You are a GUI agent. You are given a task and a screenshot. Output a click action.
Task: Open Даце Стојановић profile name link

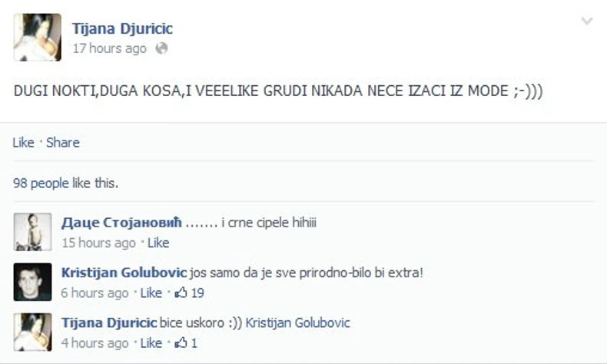click(x=121, y=223)
